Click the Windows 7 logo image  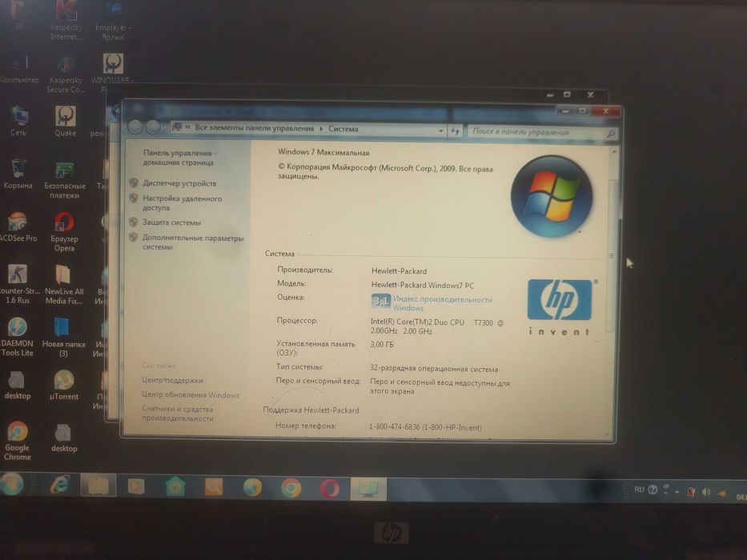551,196
